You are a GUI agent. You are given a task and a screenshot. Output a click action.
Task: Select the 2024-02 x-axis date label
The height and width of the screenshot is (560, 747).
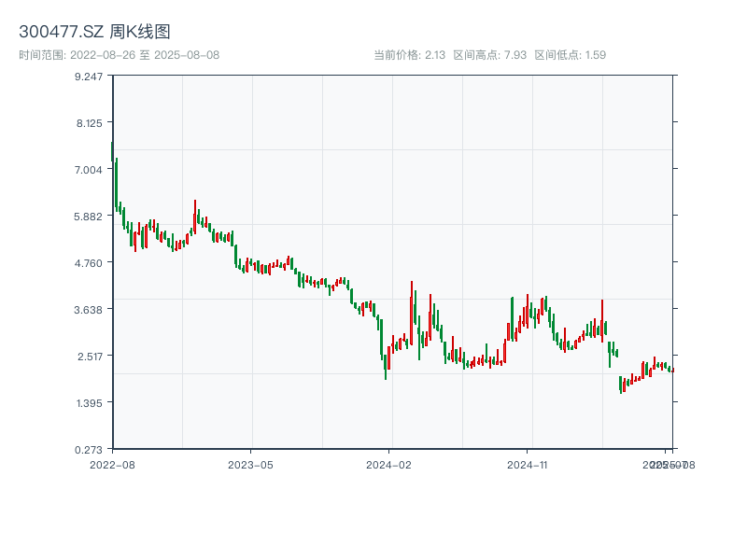click(389, 464)
